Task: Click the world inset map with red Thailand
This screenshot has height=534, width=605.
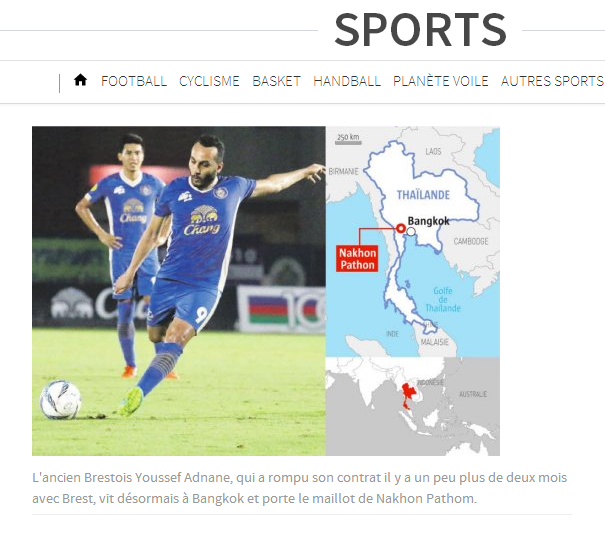Action: click(x=412, y=406)
